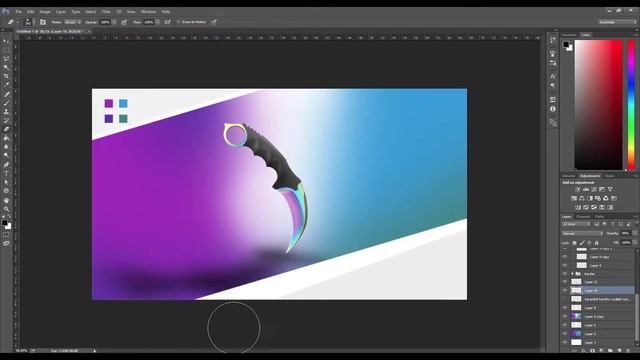Click the Create new layer icon

(619, 351)
